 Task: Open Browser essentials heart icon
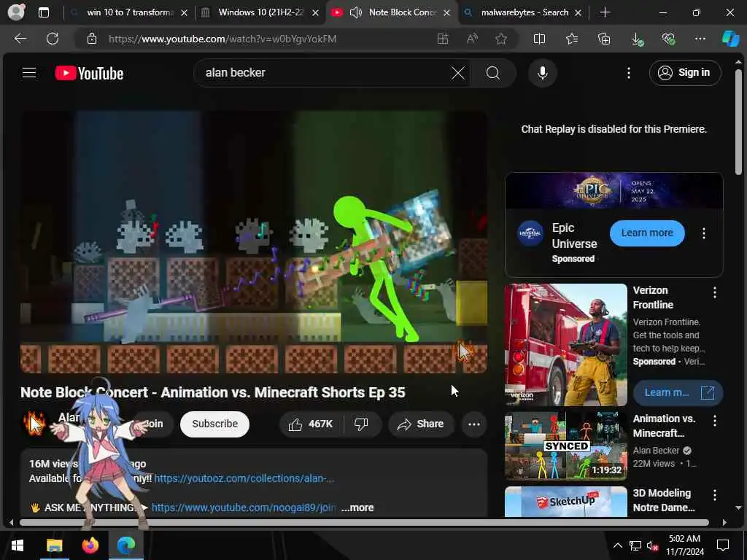668,39
